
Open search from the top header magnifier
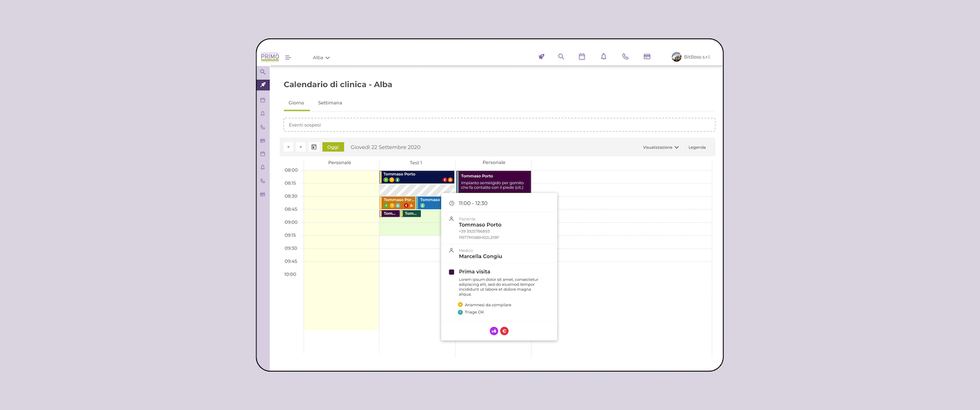pos(561,57)
